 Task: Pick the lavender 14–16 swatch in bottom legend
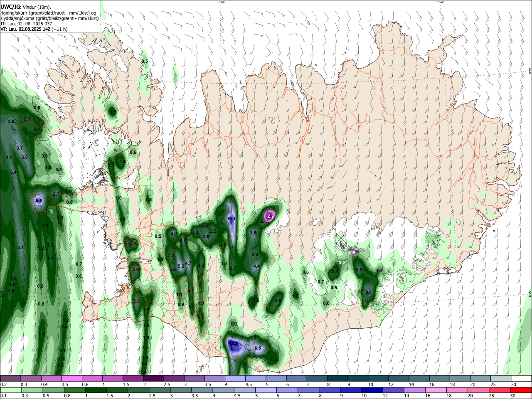[414, 390]
